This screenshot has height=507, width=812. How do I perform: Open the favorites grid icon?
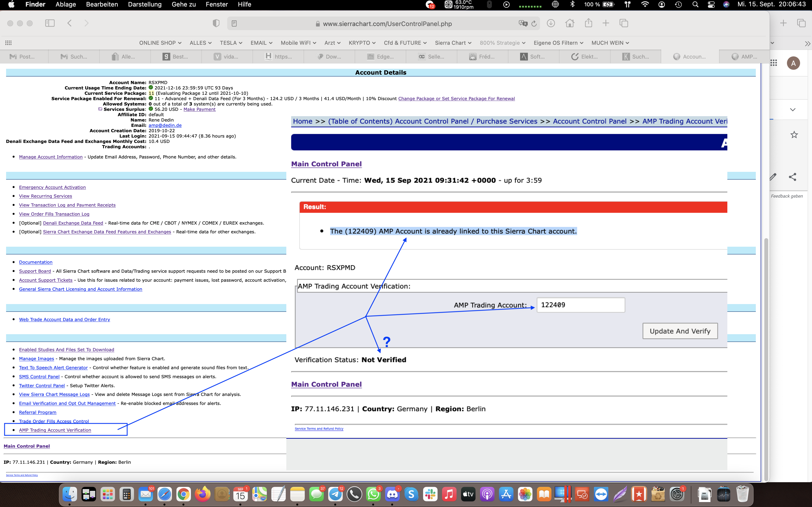8,43
